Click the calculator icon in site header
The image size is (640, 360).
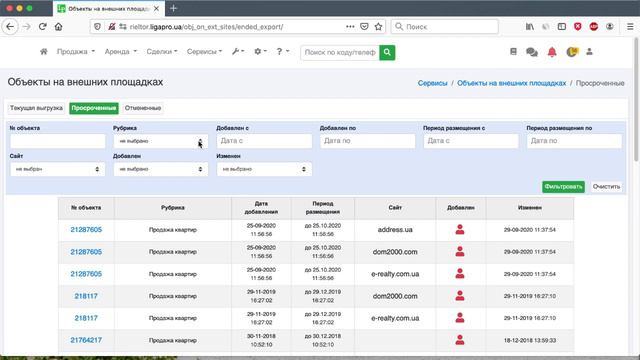(513, 51)
